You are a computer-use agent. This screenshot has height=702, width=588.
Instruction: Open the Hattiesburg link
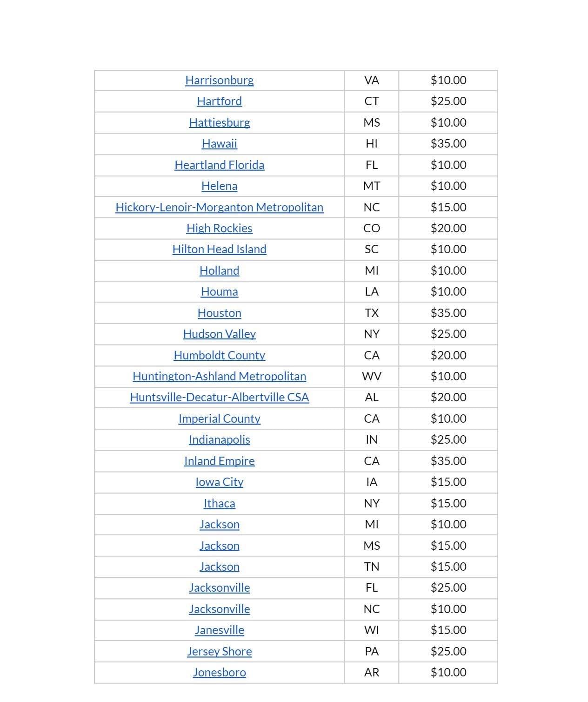(x=219, y=122)
